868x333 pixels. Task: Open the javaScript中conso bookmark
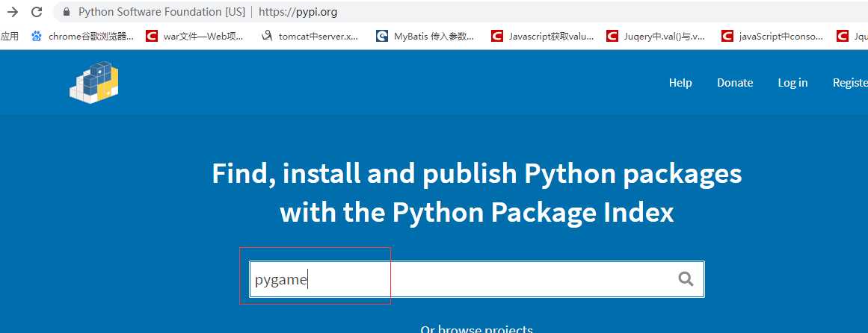772,37
